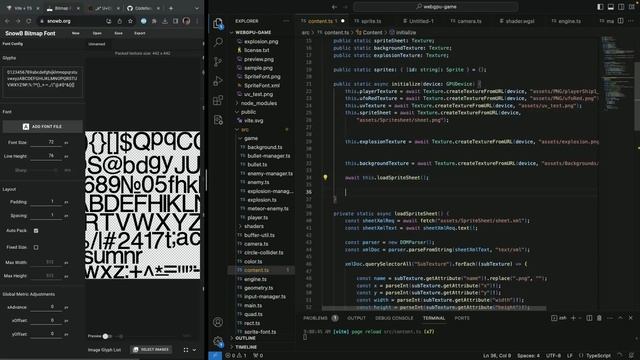This screenshot has height=360, width=640.
Task: Open the Manage gear icon in VS Code
Action: [x=218, y=341]
